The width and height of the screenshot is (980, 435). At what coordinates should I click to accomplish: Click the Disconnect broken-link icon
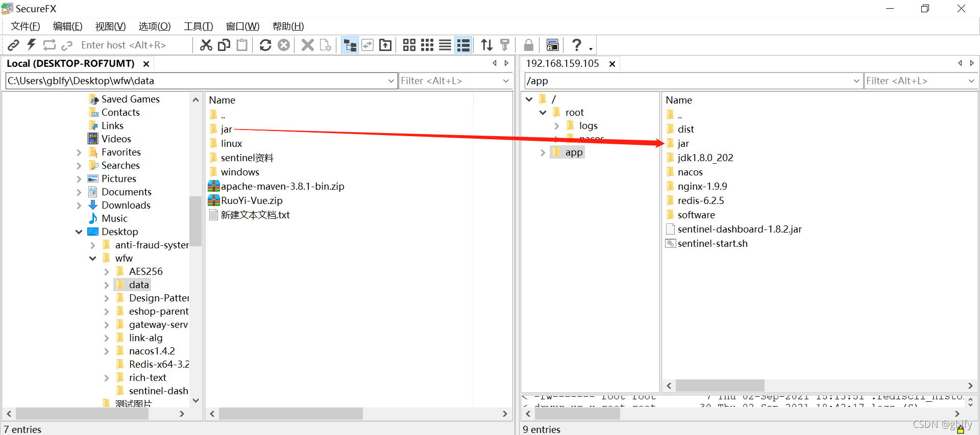pos(67,46)
